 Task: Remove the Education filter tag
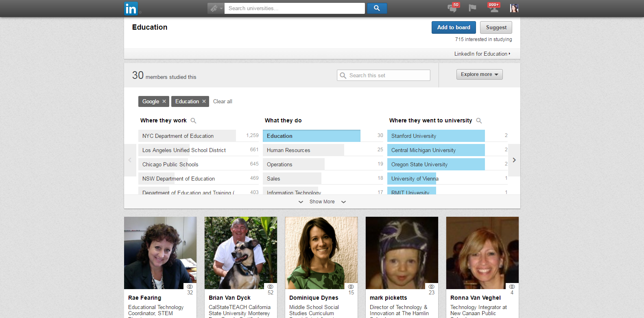click(x=204, y=101)
